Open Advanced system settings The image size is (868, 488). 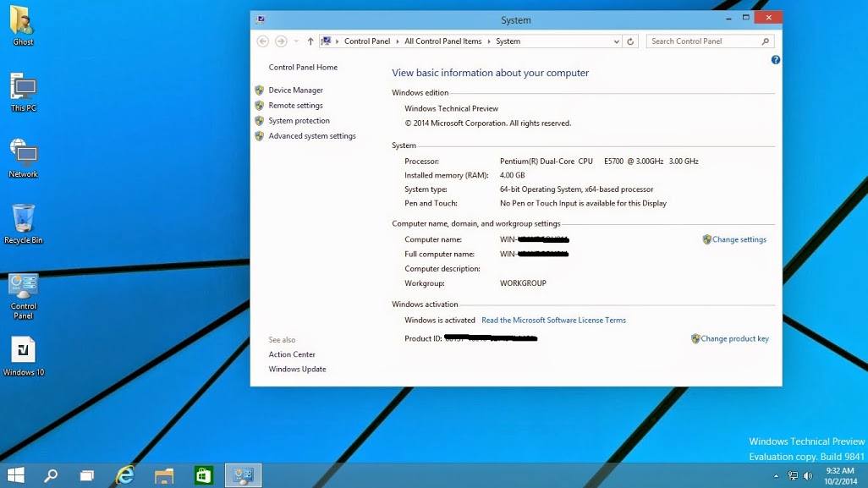312,136
